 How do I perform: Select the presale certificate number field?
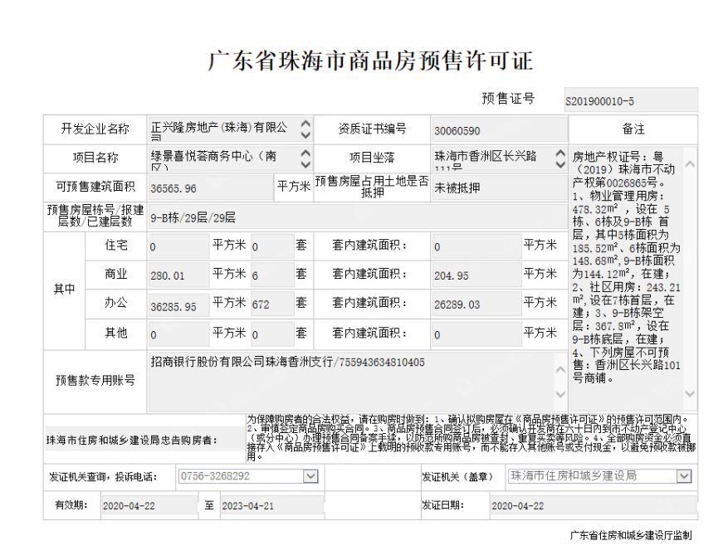(631, 100)
